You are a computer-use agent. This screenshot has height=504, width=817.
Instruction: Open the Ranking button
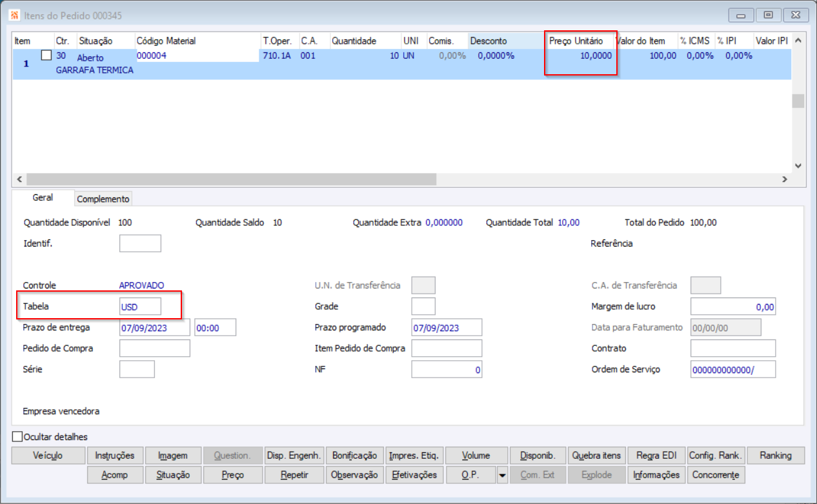point(776,456)
